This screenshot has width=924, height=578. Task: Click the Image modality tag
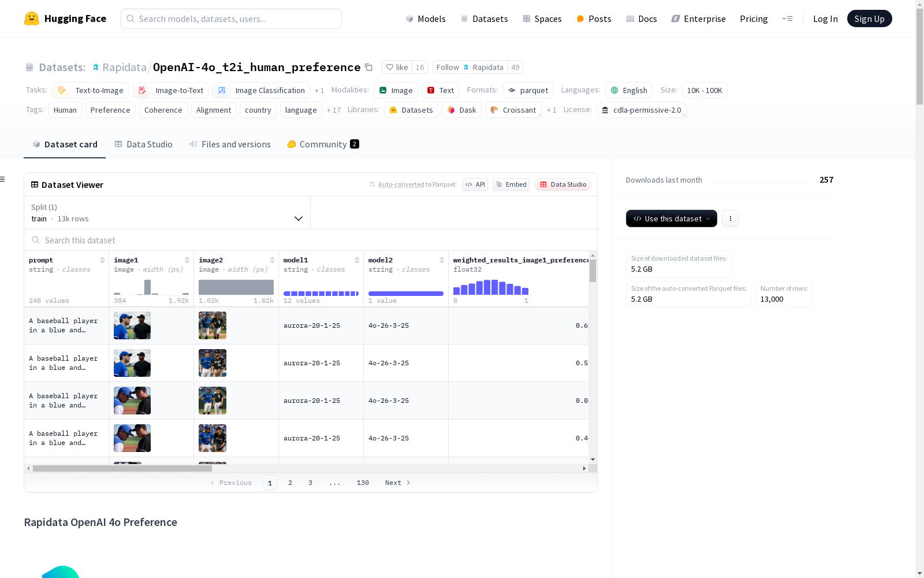click(396, 90)
